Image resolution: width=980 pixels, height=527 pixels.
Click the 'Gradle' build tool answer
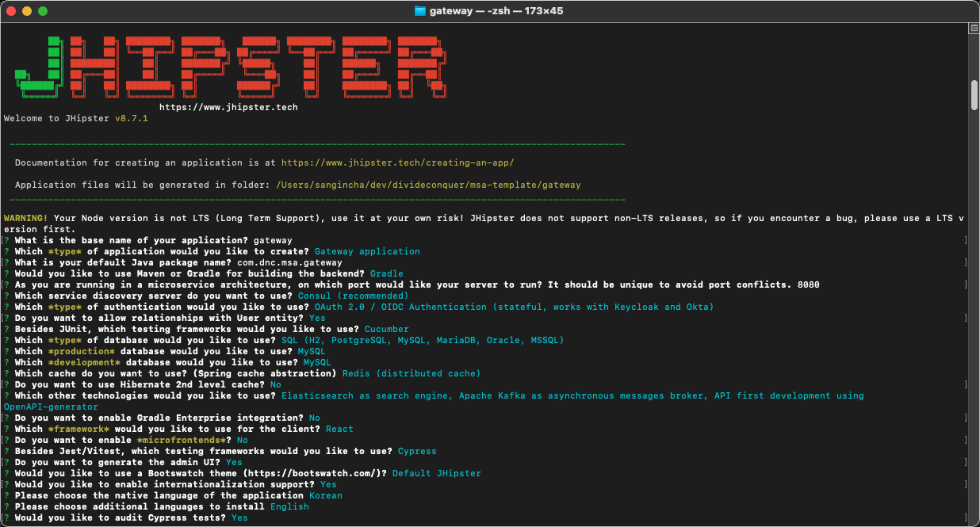(386, 273)
